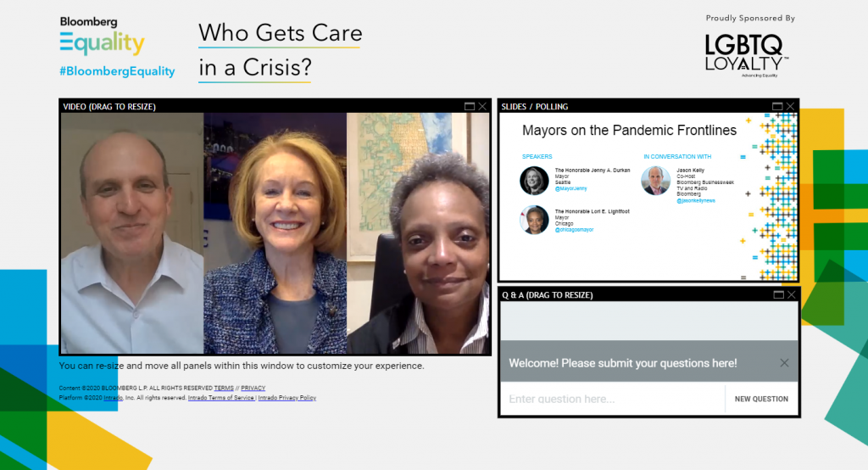This screenshot has height=470, width=868.
Task: Click the @jasonkellynews handle on slide
Action: tap(696, 200)
